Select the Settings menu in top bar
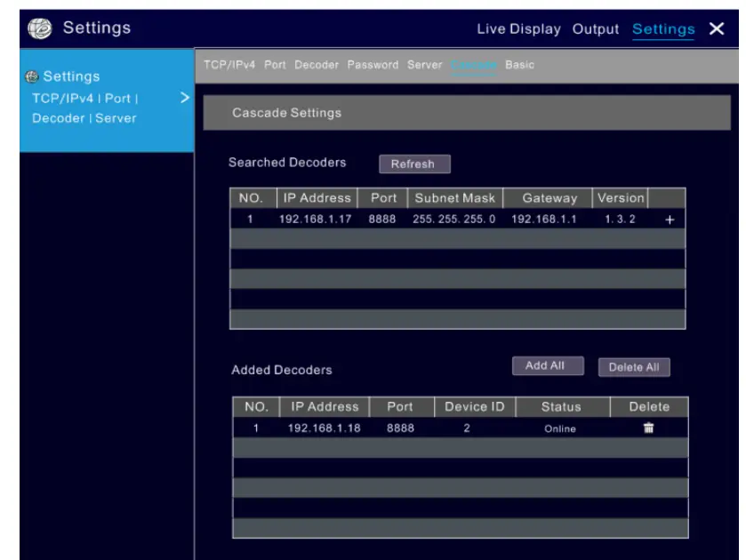The height and width of the screenshot is (560, 746). pyautogui.click(x=663, y=29)
